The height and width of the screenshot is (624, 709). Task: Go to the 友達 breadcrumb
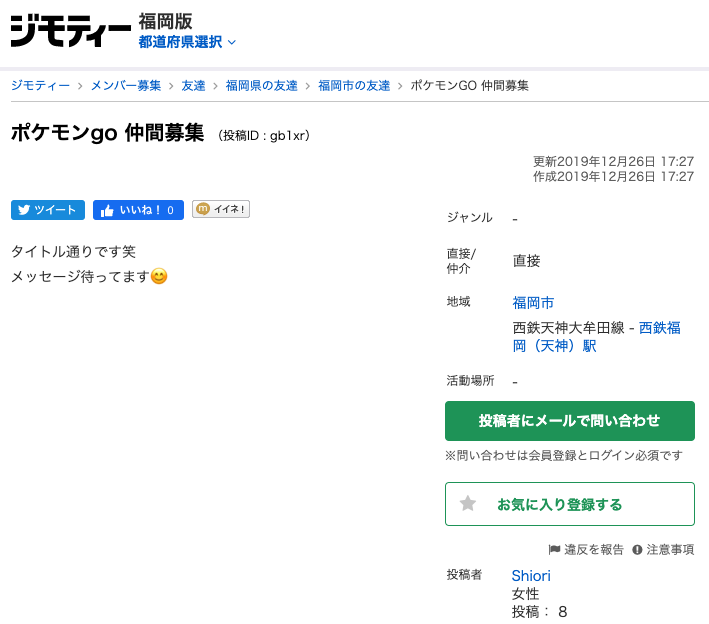[x=193, y=85]
